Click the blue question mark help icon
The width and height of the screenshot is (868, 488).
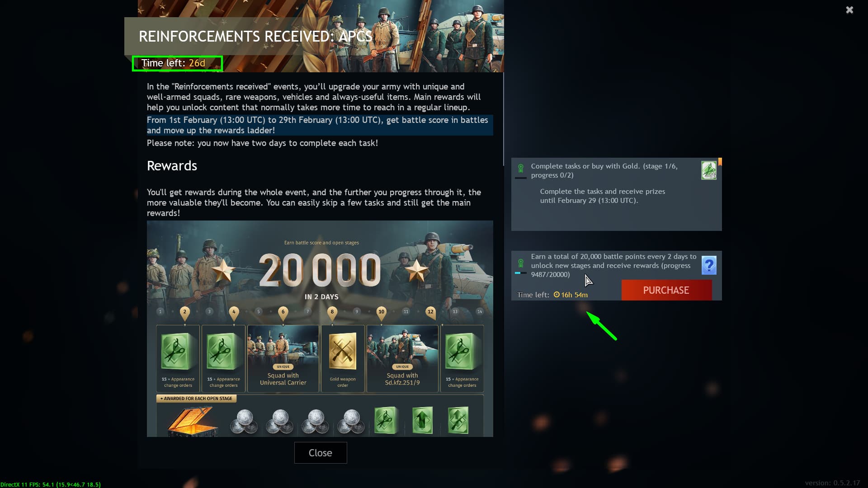coord(708,265)
